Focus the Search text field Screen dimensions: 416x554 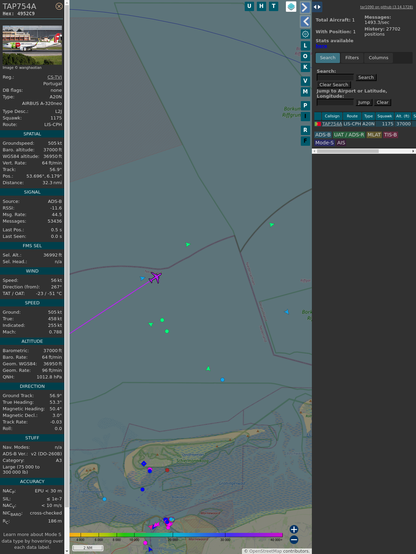[x=335, y=77]
